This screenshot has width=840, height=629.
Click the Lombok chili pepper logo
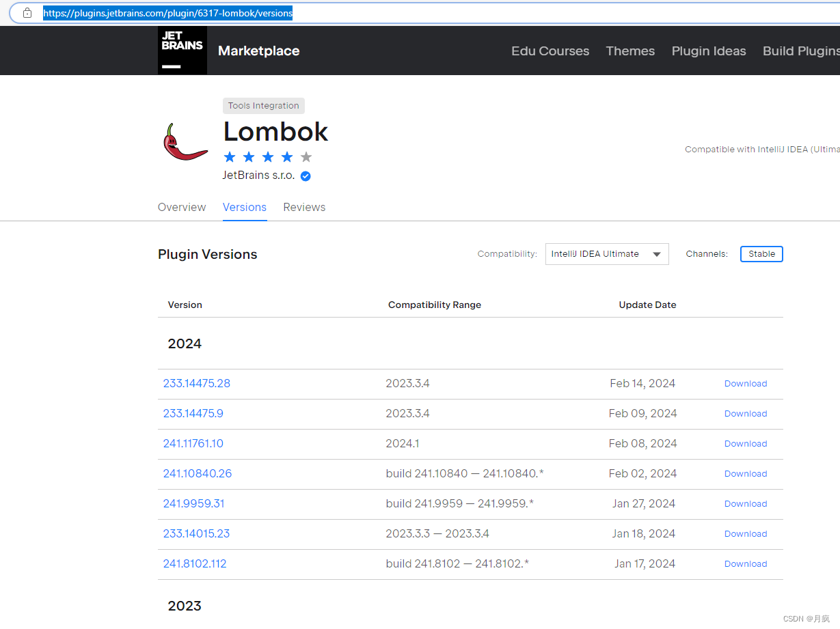(185, 143)
